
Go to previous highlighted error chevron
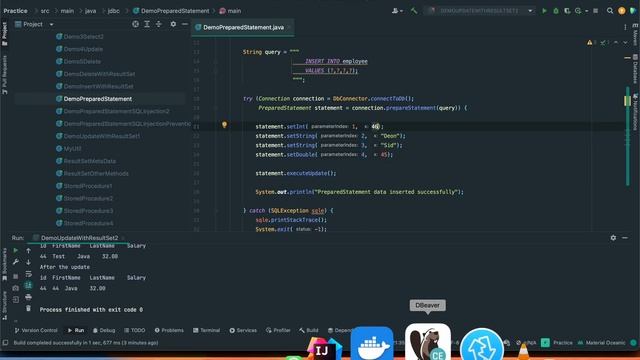click(x=616, y=42)
